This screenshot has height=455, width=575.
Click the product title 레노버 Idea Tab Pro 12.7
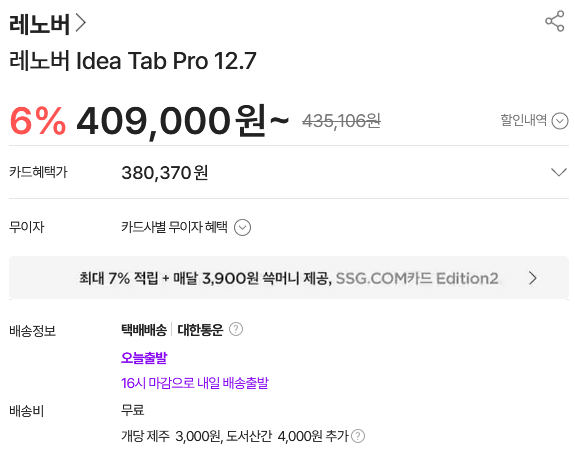pos(133,60)
